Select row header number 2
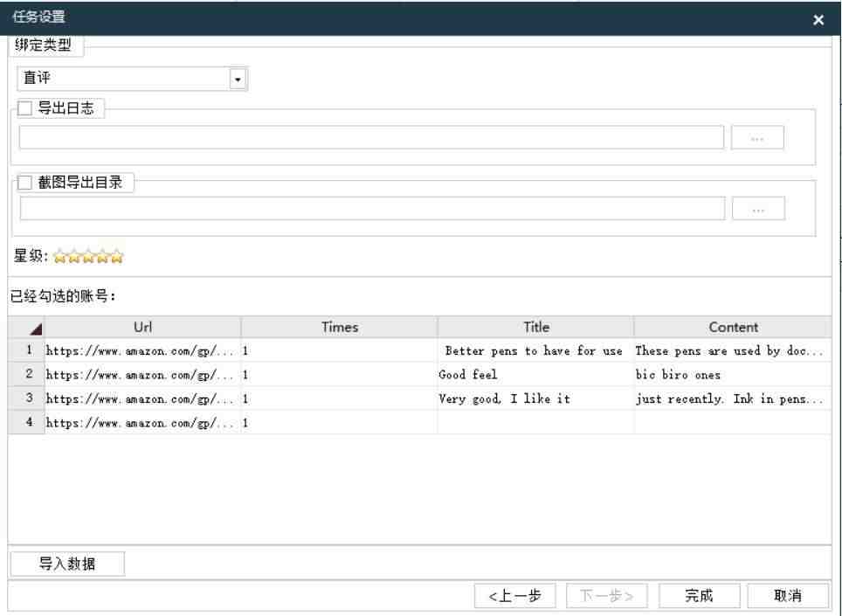 (x=26, y=374)
